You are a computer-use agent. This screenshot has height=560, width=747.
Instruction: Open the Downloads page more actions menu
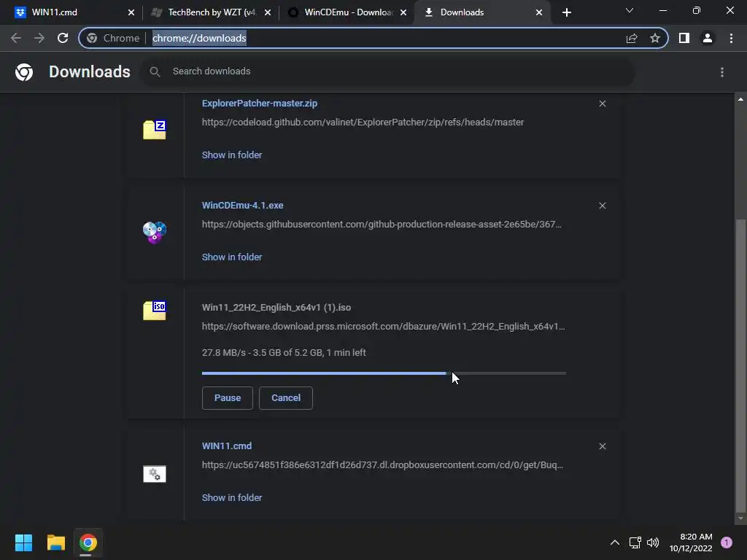pos(722,72)
